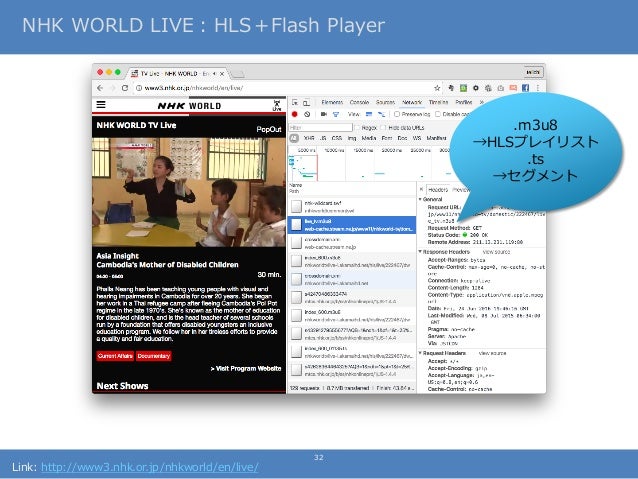Open the Chrome three-dot menu
638x479 pixels.
pyautogui.click(x=537, y=88)
